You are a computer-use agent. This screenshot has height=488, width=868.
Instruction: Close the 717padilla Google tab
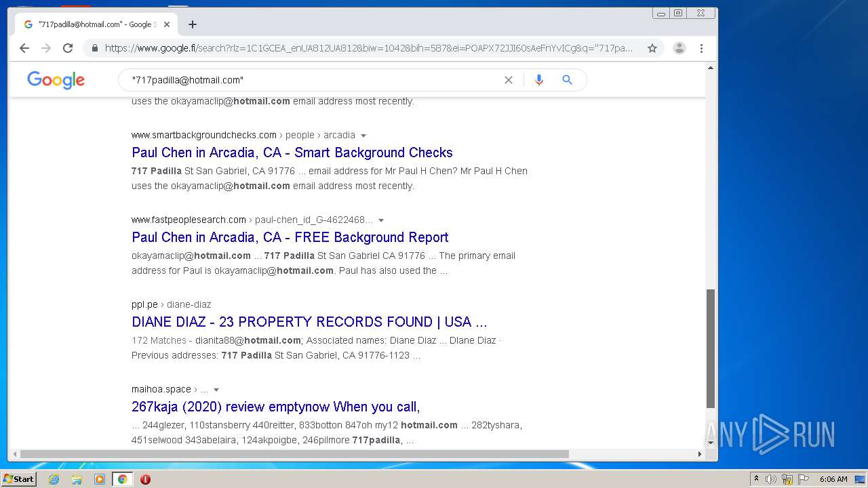pyautogui.click(x=167, y=24)
